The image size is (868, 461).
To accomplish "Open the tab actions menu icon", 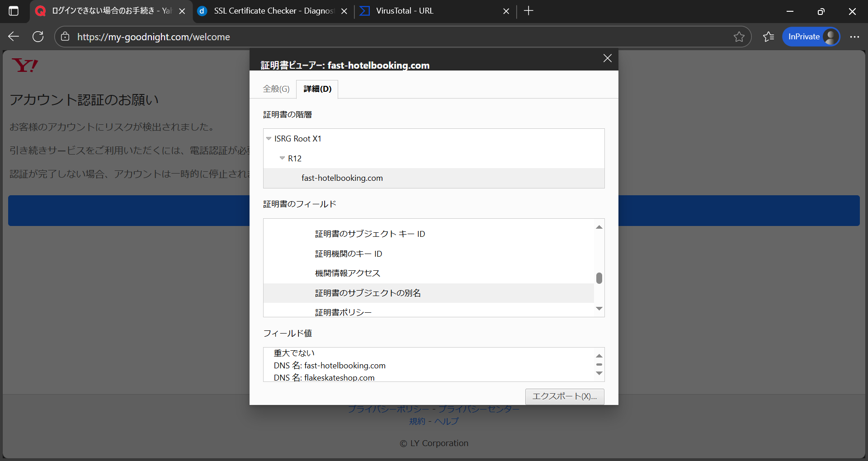I will (14, 11).
